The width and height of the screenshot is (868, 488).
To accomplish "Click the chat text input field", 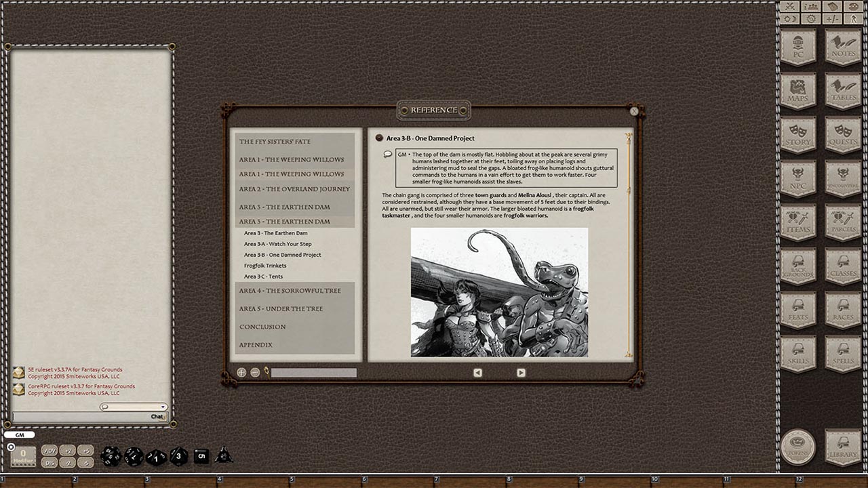I will tap(88, 416).
